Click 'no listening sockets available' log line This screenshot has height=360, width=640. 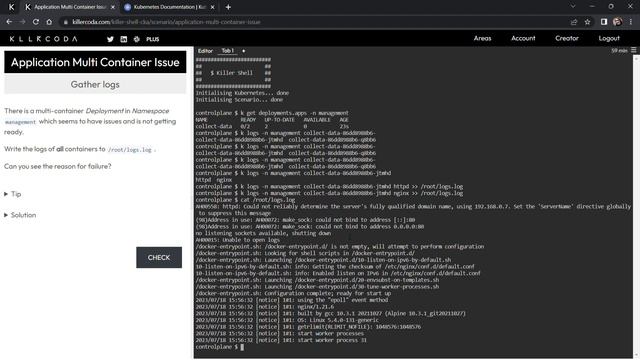(x=263, y=233)
